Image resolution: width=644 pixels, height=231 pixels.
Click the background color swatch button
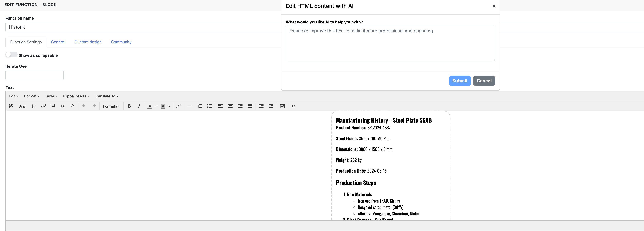[x=163, y=106]
